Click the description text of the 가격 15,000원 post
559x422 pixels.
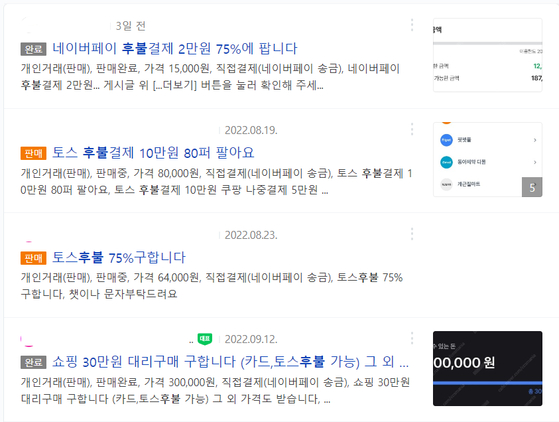point(210,77)
